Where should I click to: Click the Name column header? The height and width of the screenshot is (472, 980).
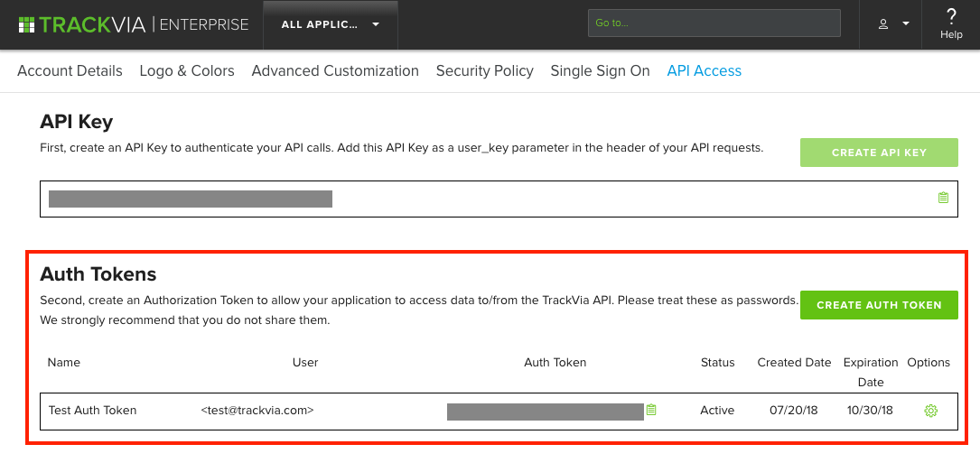pyautogui.click(x=64, y=362)
